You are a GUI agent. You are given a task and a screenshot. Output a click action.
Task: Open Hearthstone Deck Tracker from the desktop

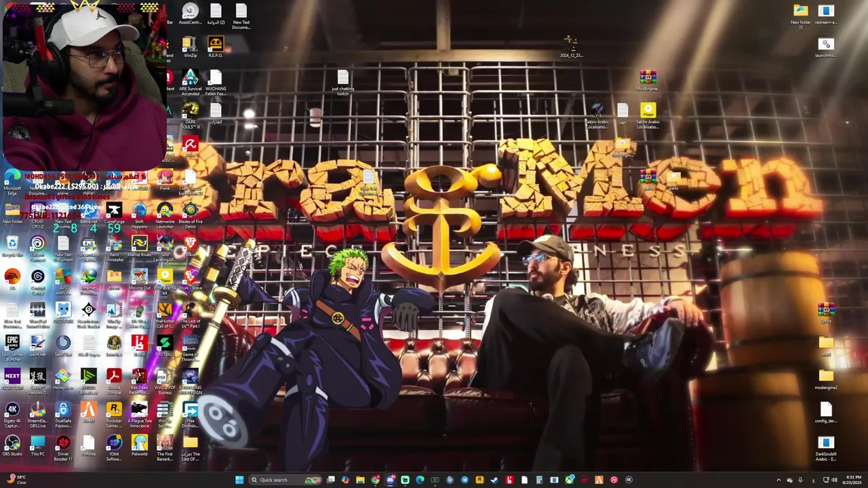[x=89, y=313]
